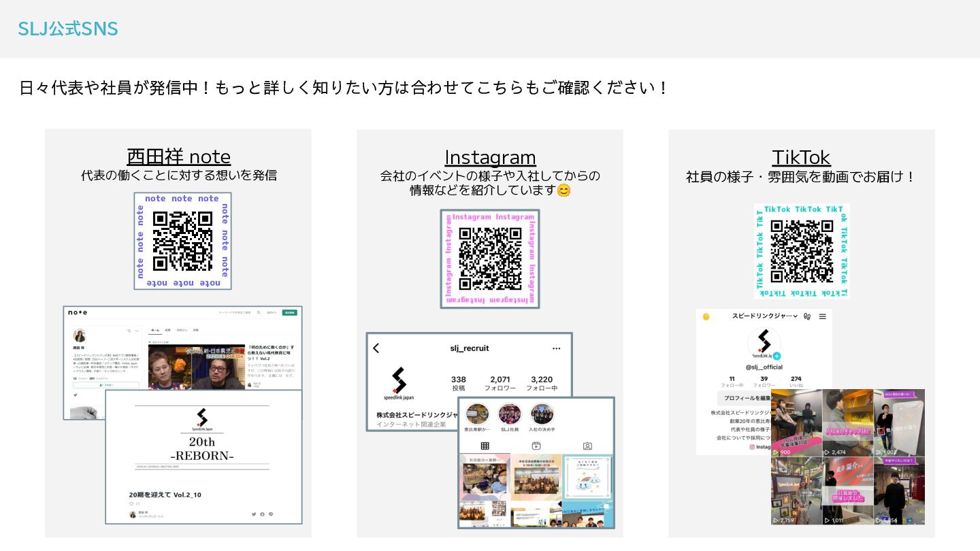This screenshot has width=980, height=551.
Task: Open the 西田祥 note heading link
Action: click(178, 156)
